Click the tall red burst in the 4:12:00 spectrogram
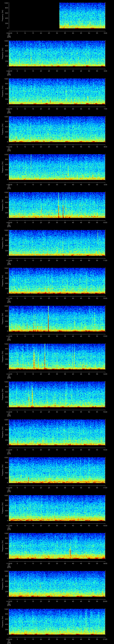Screen dimensions: 114x644 (48, 319)
